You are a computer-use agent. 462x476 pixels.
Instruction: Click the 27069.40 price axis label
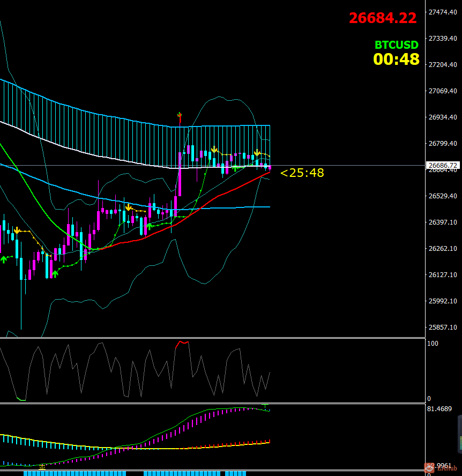(443, 91)
